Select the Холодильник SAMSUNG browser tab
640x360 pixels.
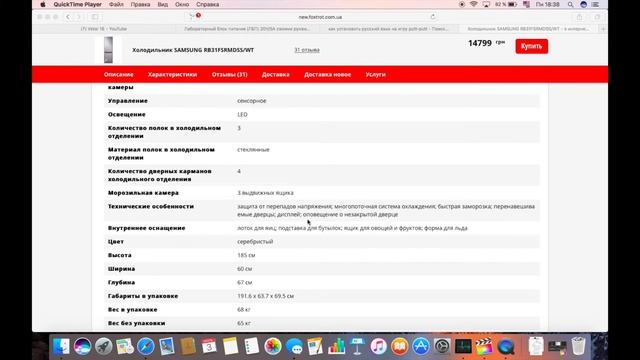529,29
